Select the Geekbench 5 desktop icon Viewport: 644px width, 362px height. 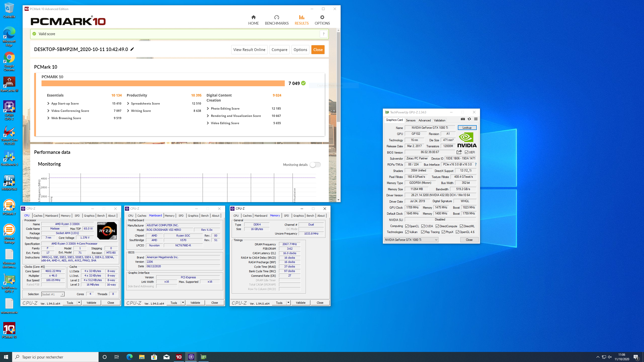click(9, 158)
